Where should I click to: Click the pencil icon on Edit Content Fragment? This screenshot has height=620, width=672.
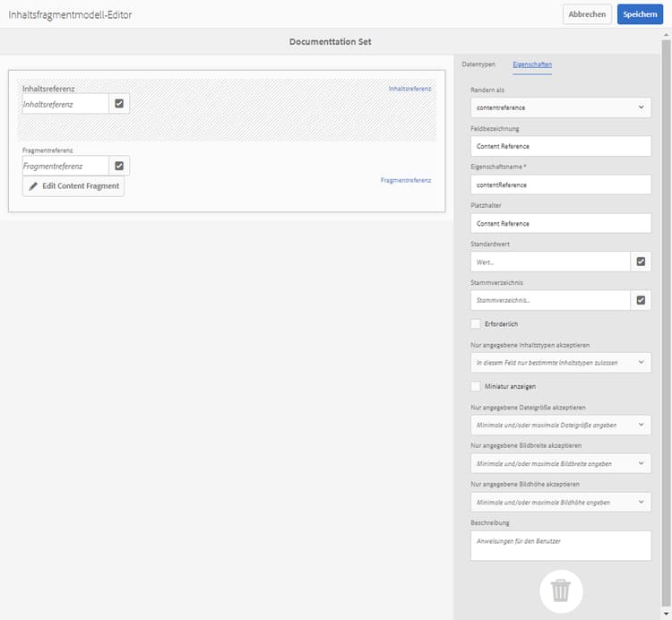point(33,186)
